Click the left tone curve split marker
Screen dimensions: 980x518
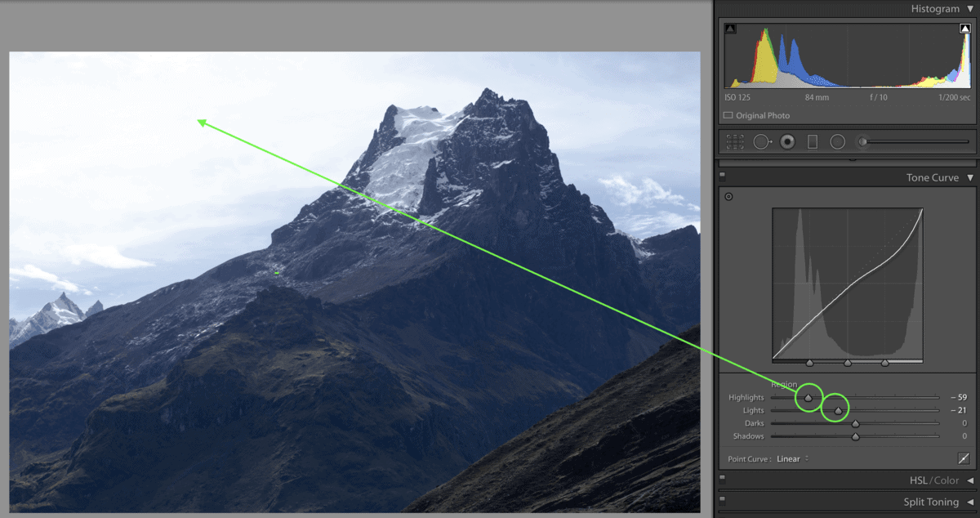point(809,363)
